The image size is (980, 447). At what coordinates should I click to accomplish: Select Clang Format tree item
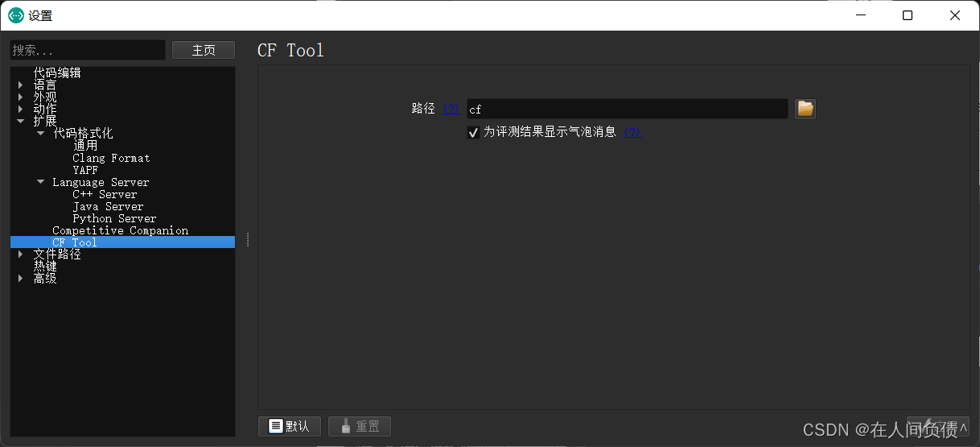(111, 158)
